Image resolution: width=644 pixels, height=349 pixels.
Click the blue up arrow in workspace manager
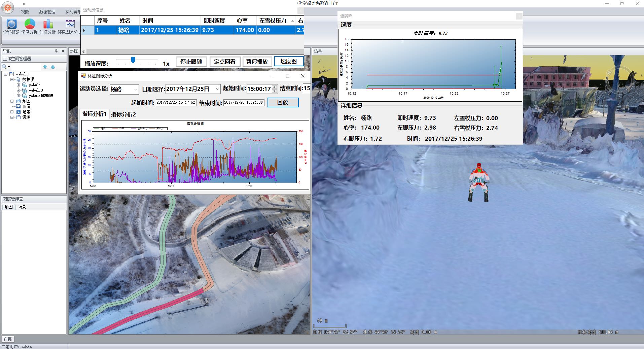pos(53,67)
